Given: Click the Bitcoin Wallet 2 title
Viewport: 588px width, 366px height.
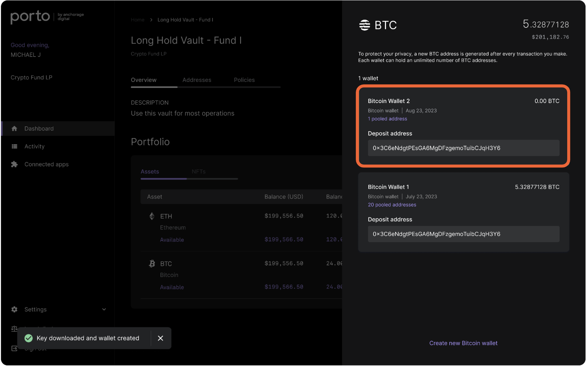Looking at the screenshot, I should [389, 101].
